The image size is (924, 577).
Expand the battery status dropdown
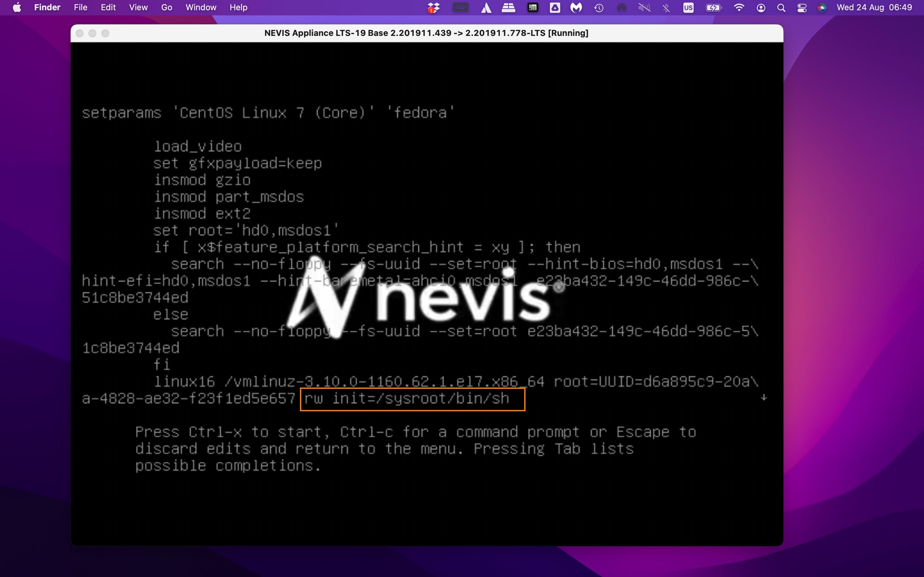713,8
